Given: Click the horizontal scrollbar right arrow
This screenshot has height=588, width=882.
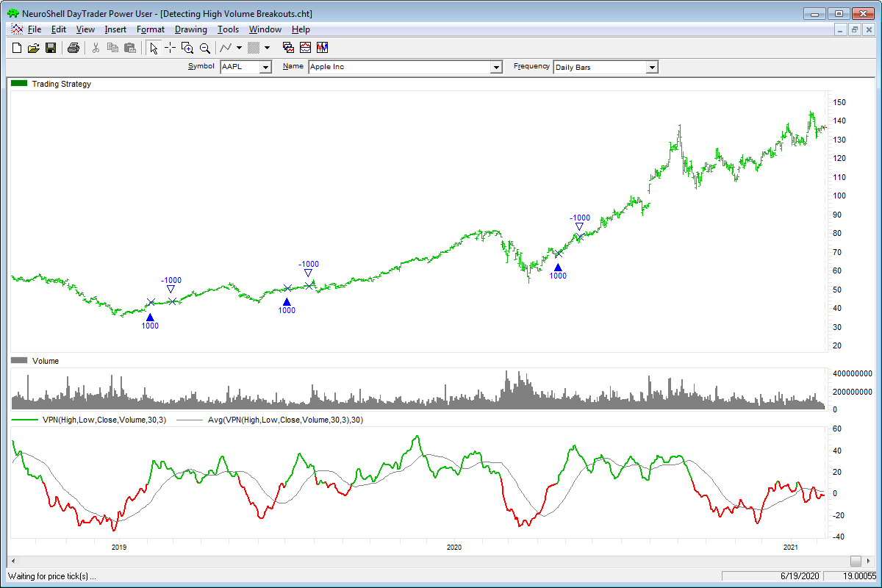Looking at the screenshot, I should [855, 561].
